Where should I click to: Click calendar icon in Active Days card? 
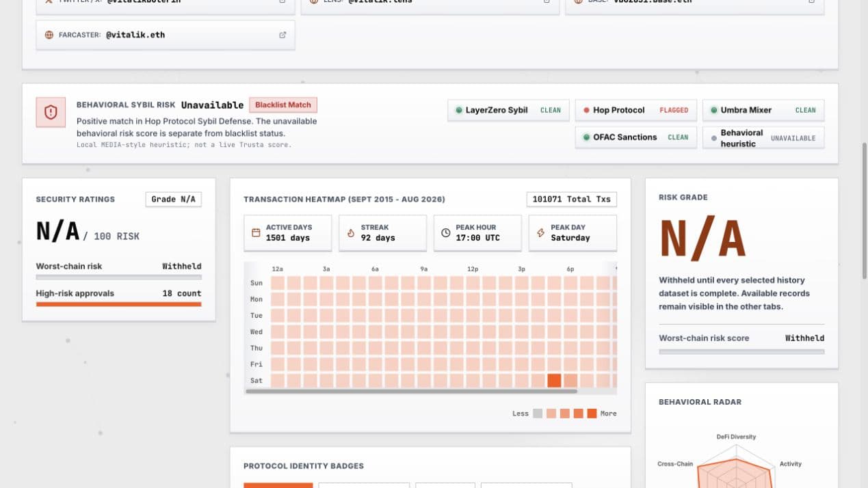(x=256, y=233)
